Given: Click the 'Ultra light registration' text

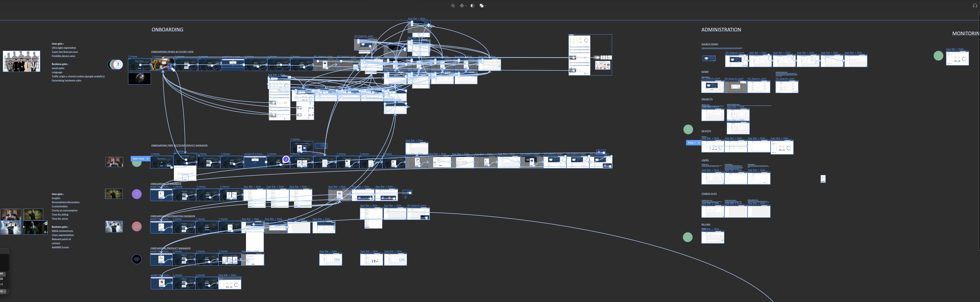Looking at the screenshot, I should (64, 48).
